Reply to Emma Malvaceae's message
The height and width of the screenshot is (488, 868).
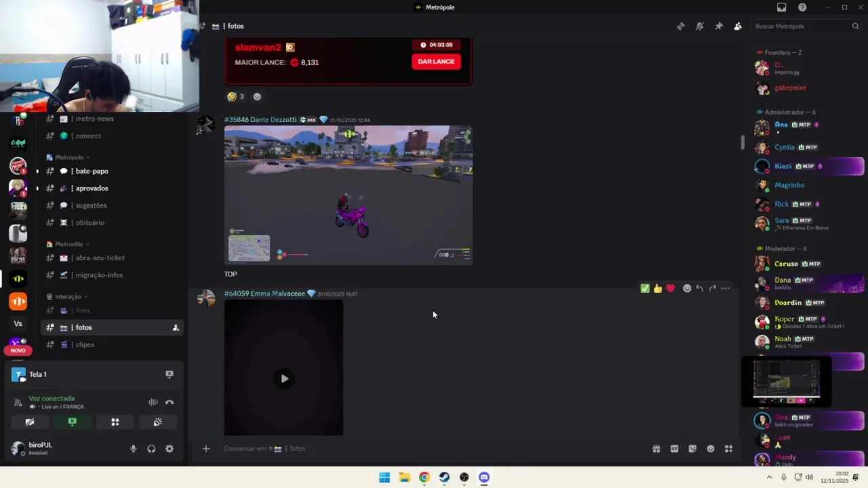pos(699,288)
